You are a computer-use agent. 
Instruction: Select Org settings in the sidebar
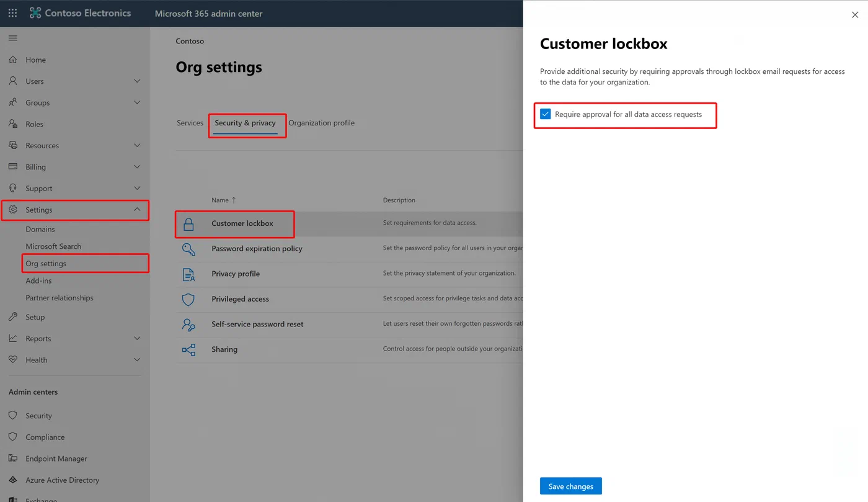(46, 264)
